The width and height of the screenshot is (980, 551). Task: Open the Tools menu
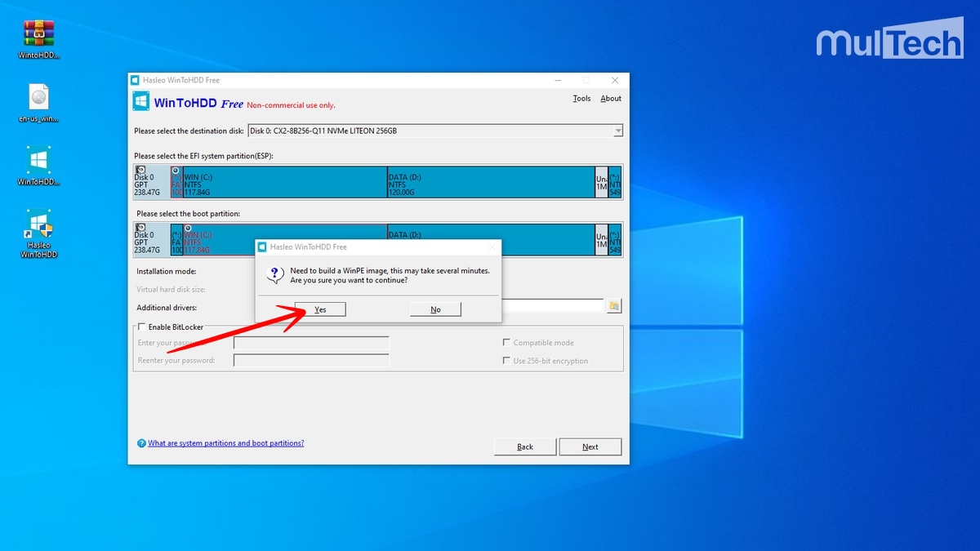581,99
